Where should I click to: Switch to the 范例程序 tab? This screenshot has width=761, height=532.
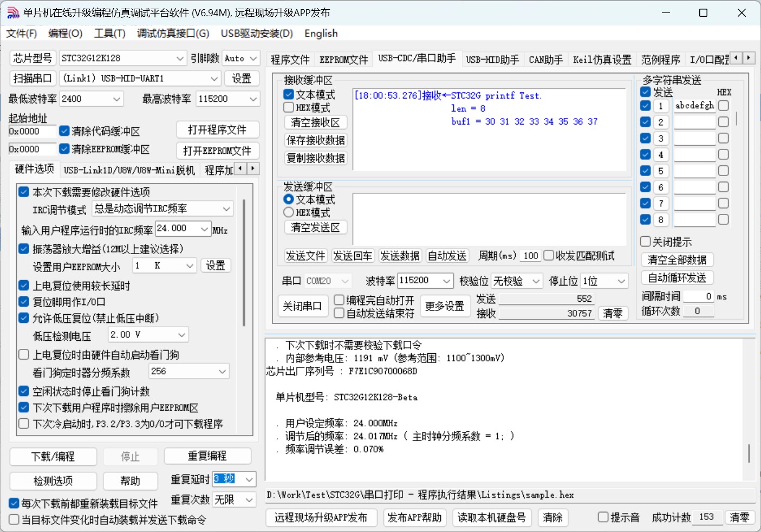[660, 60]
